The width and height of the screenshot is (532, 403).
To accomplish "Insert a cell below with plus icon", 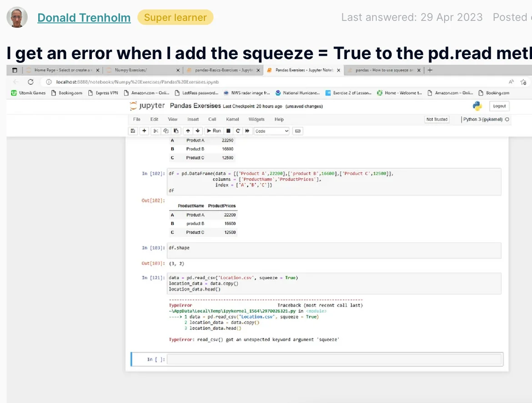I will coord(144,131).
